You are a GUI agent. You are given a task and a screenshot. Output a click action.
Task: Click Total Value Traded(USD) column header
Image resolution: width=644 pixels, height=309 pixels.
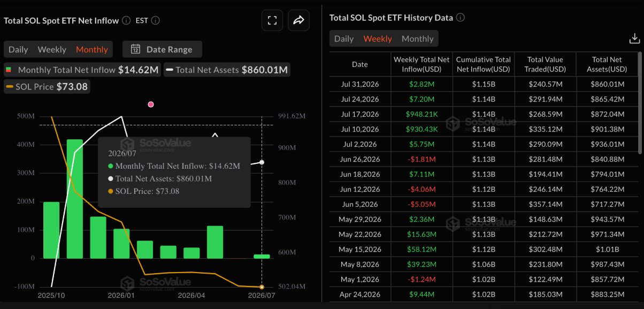tap(545, 64)
